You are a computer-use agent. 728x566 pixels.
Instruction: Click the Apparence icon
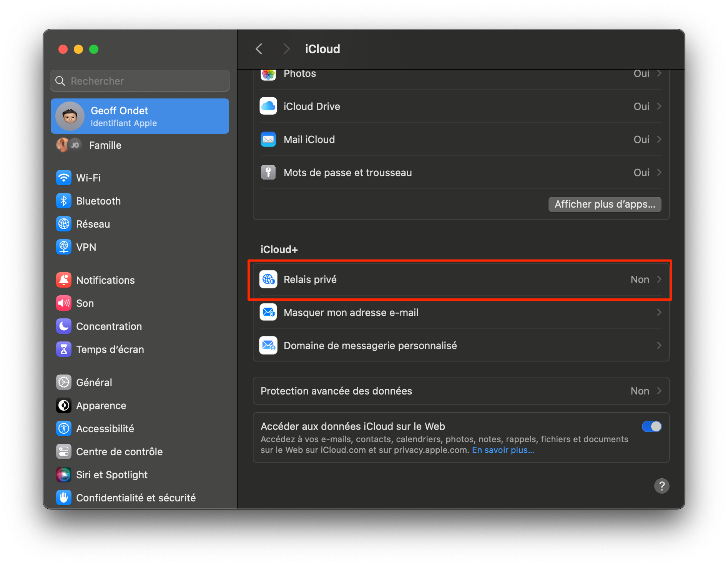tap(64, 405)
